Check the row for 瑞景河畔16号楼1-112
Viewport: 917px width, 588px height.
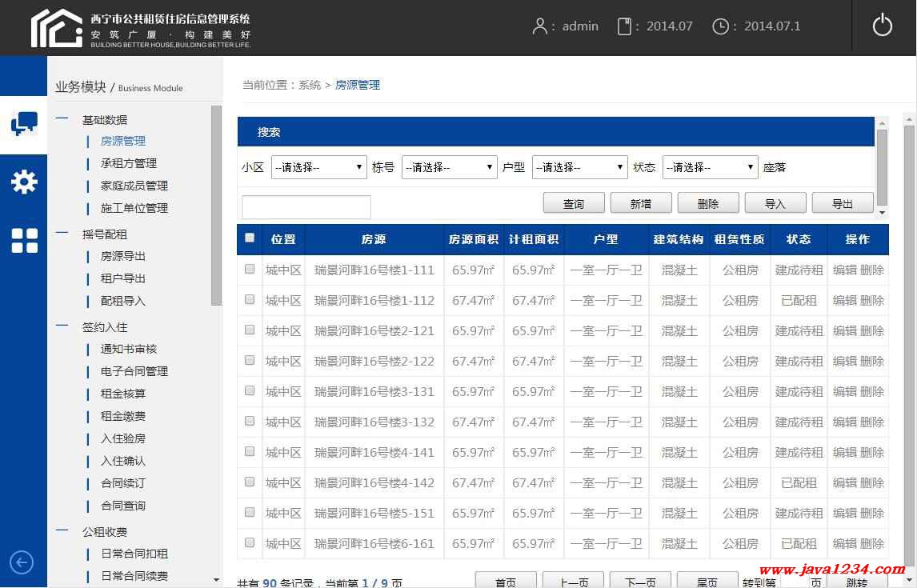click(x=250, y=300)
